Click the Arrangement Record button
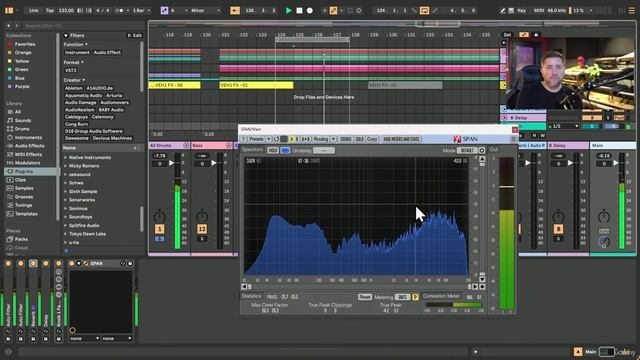 [x=310, y=11]
